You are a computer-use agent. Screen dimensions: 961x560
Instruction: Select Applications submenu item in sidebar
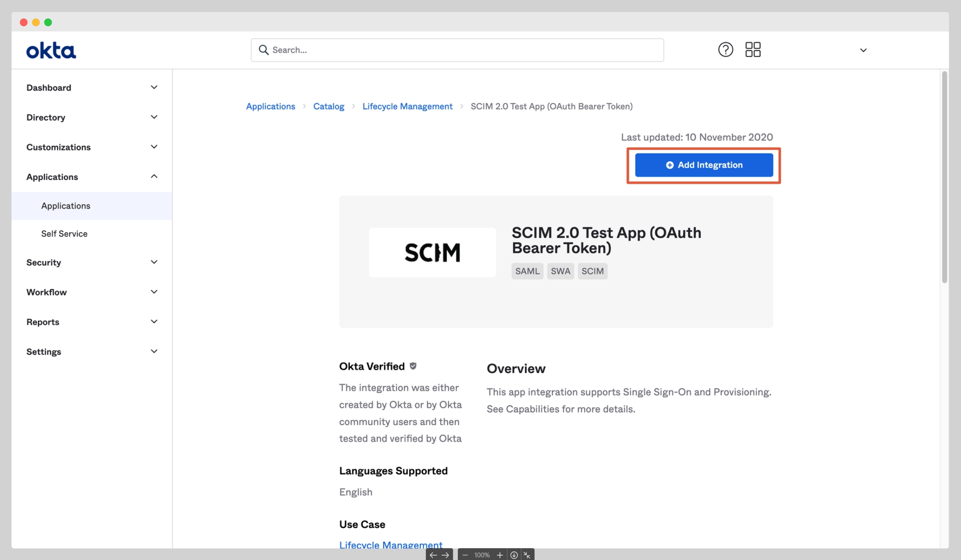66,206
